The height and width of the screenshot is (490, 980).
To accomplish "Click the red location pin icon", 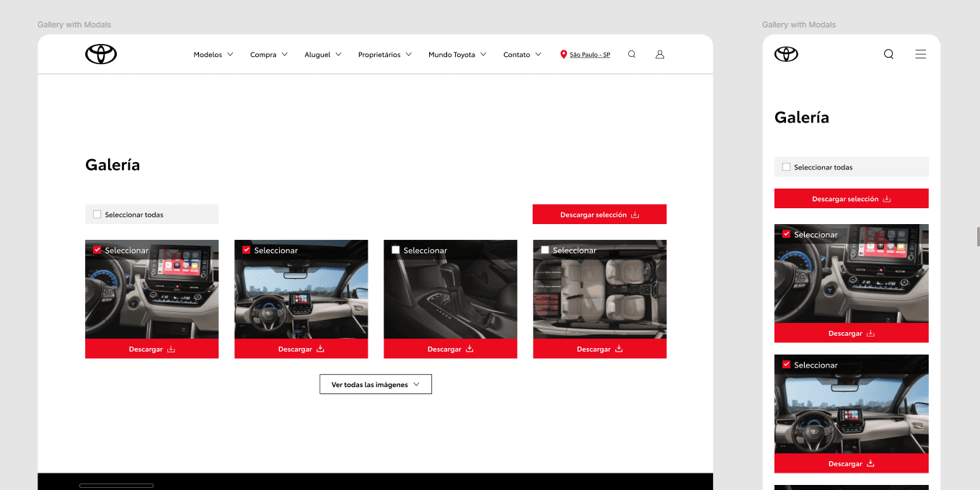I will [x=563, y=54].
